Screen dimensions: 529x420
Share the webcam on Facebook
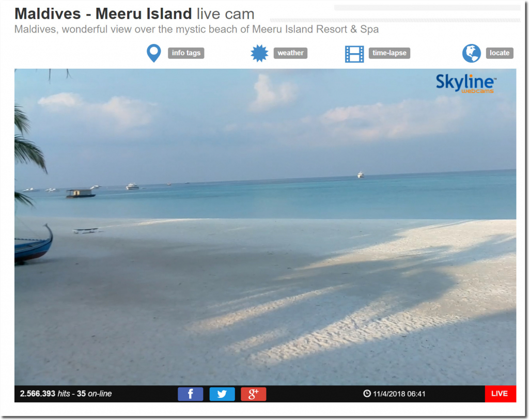tap(191, 394)
